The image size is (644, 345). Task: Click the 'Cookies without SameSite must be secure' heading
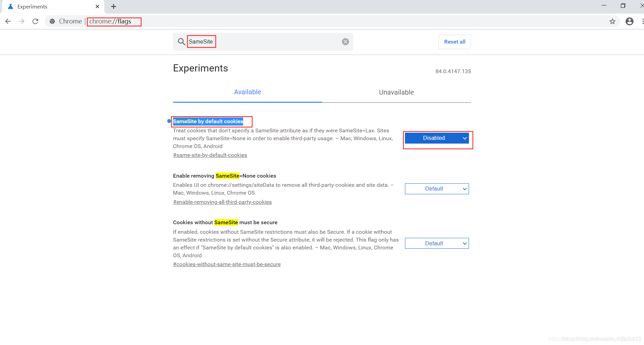point(225,223)
